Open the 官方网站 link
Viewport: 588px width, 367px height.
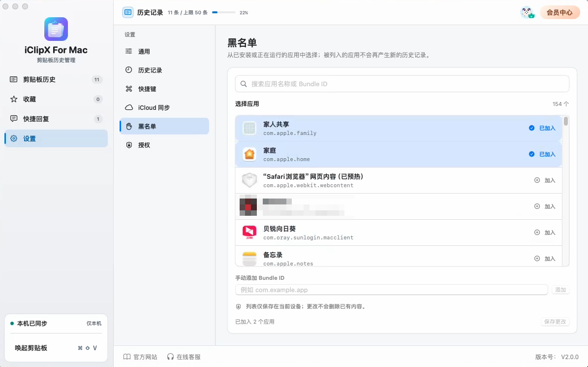pyautogui.click(x=140, y=357)
